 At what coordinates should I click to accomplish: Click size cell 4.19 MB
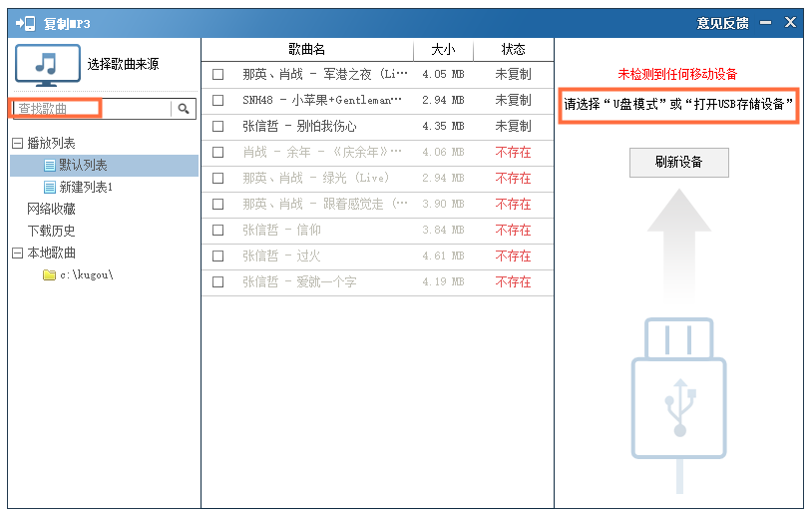point(443,281)
